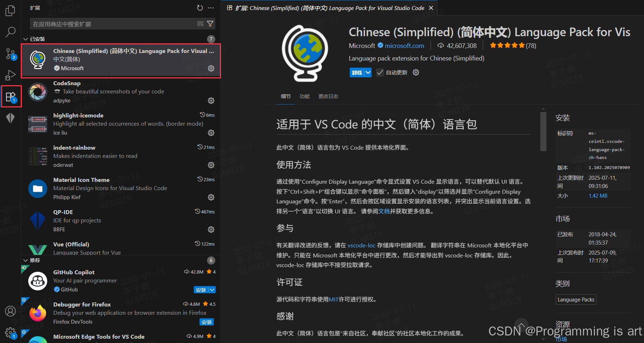The image size is (644, 343).
Task: Click the five-star rating of the extension
Action: [507, 45]
